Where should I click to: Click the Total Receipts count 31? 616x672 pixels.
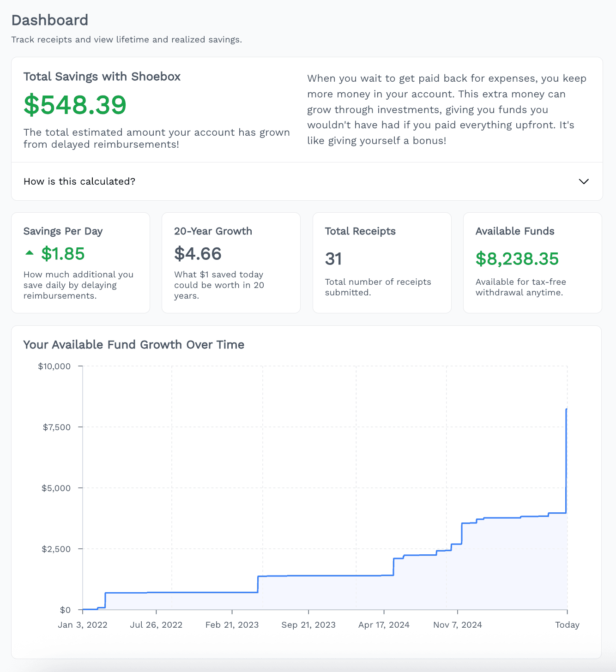pyautogui.click(x=333, y=259)
